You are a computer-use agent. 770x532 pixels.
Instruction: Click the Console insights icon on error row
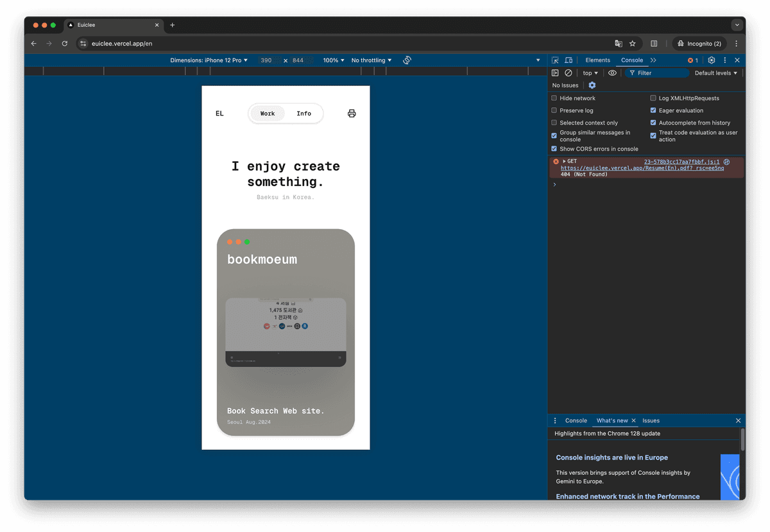pyautogui.click(x=726, y=162)
